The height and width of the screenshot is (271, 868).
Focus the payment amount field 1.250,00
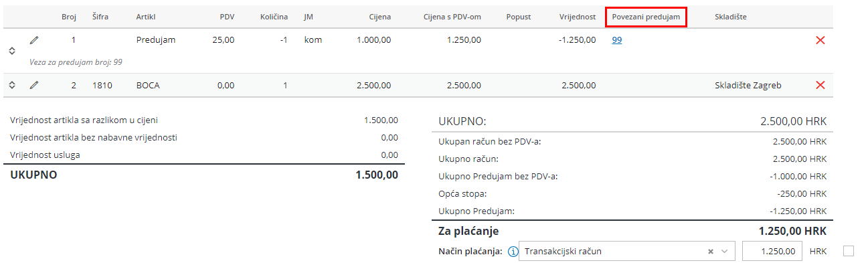[772, 252]
